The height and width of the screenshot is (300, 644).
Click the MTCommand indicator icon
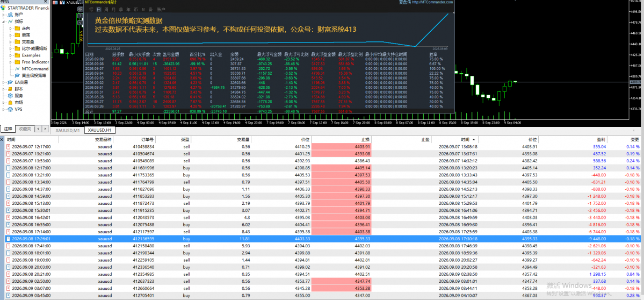tap(17, 69)
